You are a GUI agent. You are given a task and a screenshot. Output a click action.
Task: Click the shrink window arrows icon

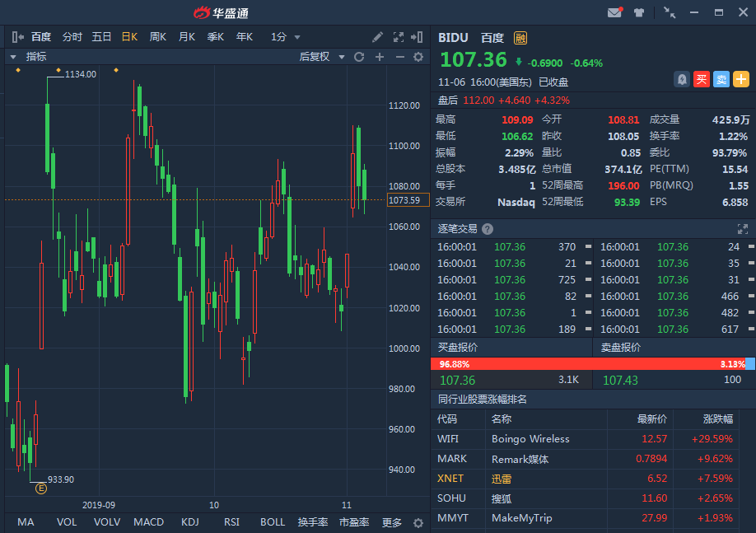pyautogui.click(x=670, y=12)
